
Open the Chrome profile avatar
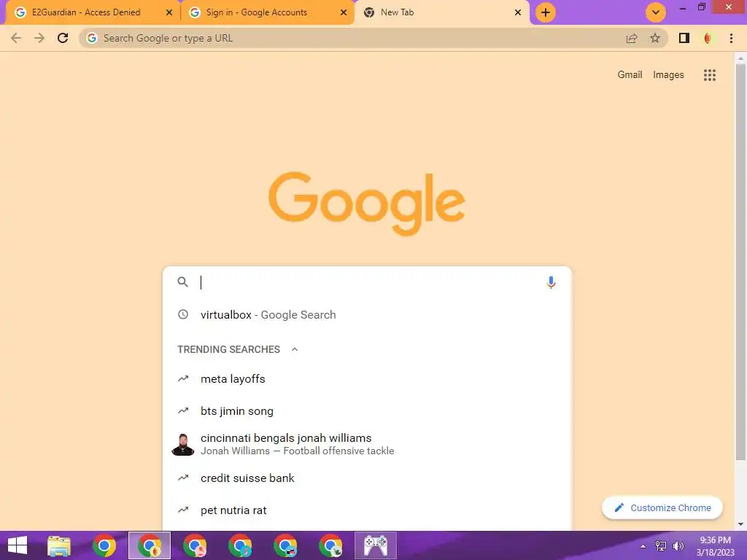pyautogui.click(x=708, y=38)
